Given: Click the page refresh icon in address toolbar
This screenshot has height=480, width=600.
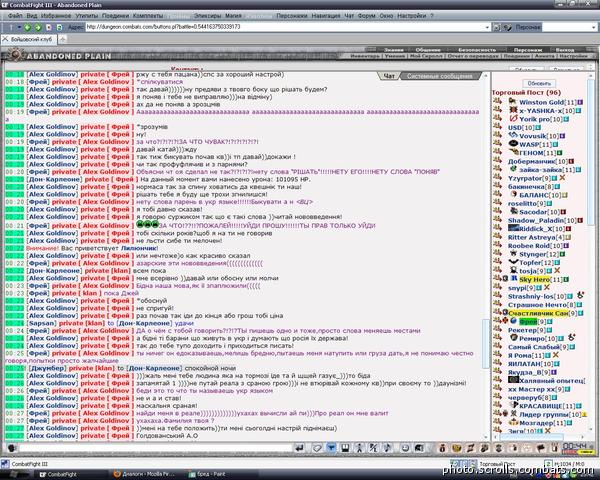Looking at the screenshot, I should tap(59, 27).
